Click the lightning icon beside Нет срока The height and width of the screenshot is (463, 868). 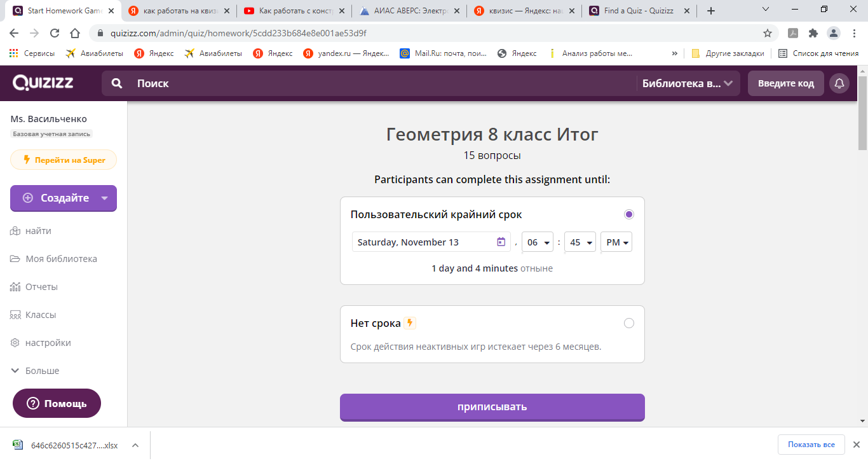click(x=410, y=323)
